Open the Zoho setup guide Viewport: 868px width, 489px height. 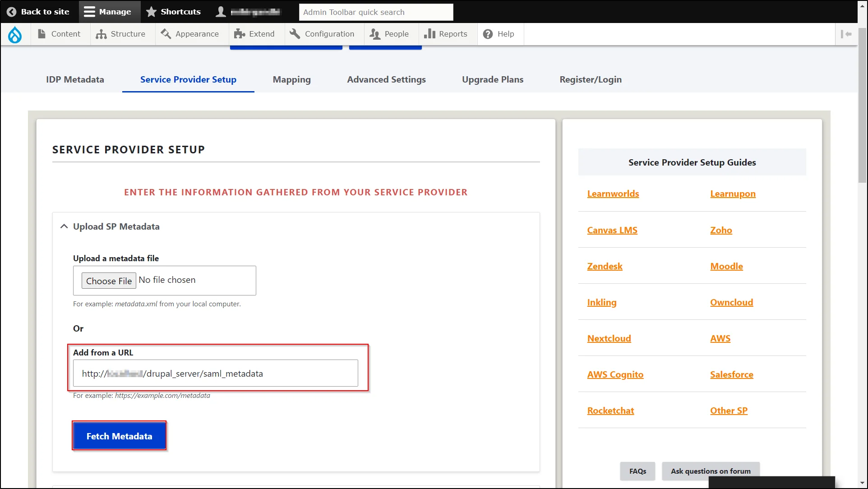(x=721, y=230)
